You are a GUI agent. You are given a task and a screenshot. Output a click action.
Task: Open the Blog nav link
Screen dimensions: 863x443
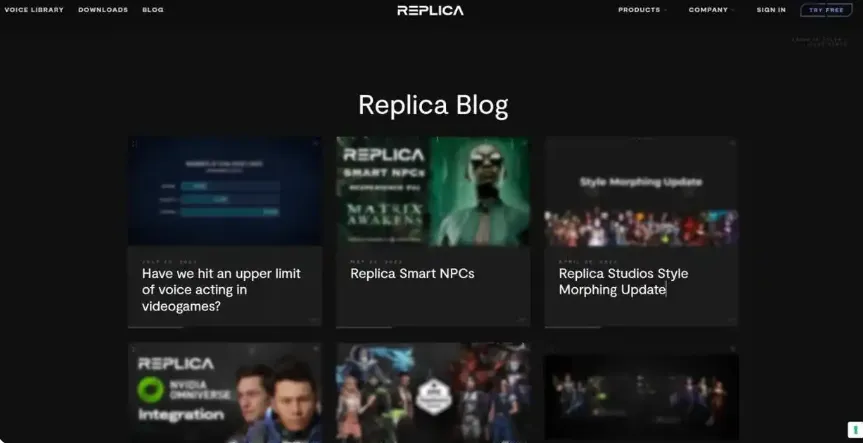[152, 10]
